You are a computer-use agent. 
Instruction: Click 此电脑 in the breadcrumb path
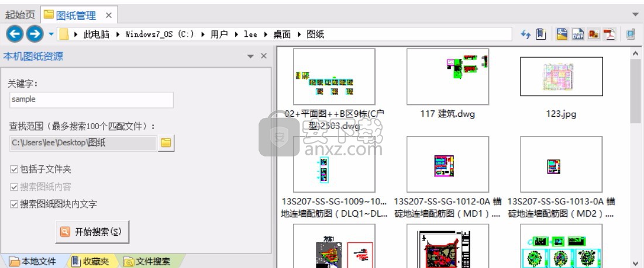pyautogui.click(x=97, y=34)
